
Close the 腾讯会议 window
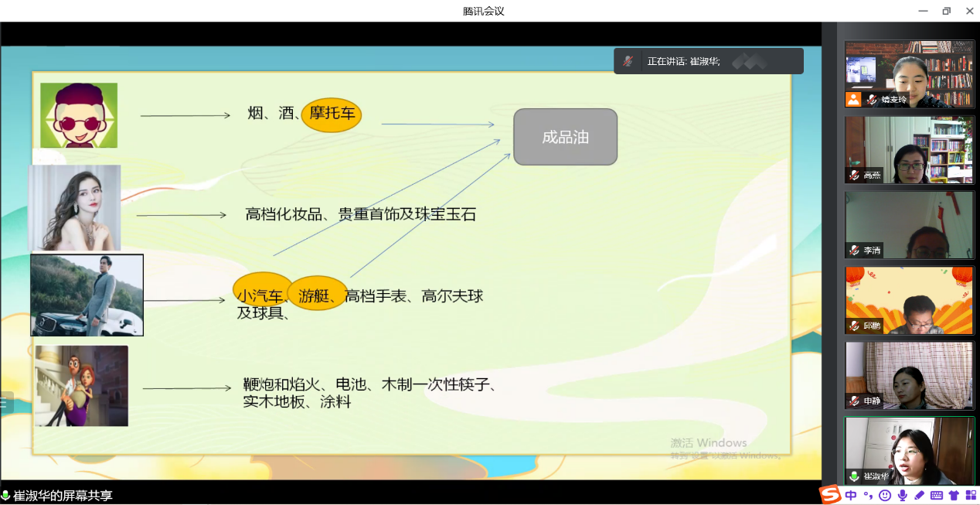click(969, 11)
